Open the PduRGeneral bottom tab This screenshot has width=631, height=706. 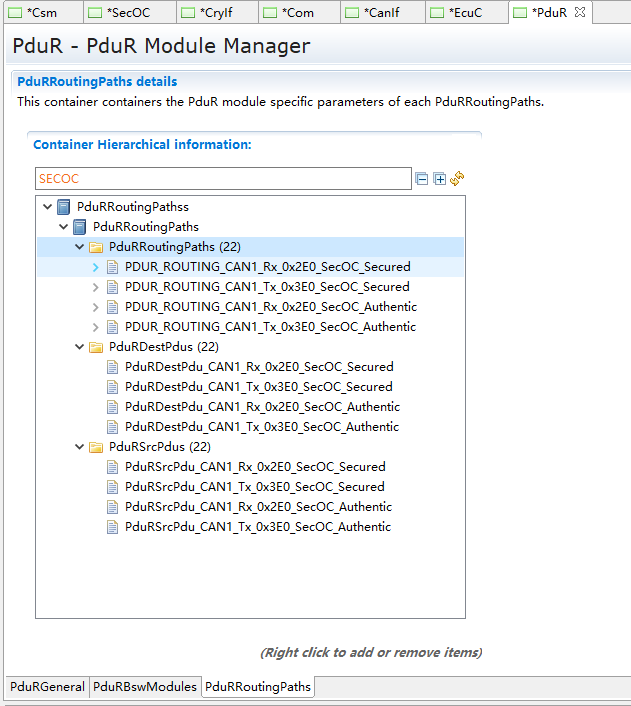point(47,687)
